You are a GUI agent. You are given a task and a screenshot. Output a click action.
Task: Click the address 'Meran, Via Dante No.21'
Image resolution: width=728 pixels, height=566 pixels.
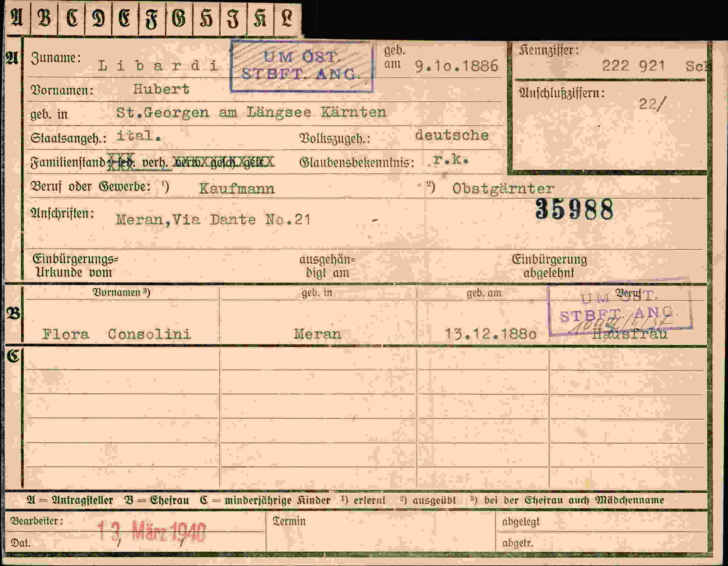(x=213, y=219)
